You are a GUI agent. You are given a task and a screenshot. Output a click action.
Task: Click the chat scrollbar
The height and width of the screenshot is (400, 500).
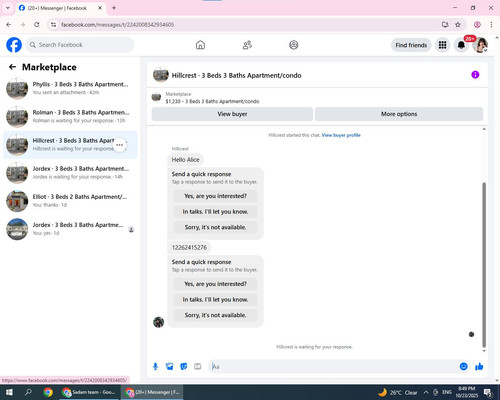(484, 265)
